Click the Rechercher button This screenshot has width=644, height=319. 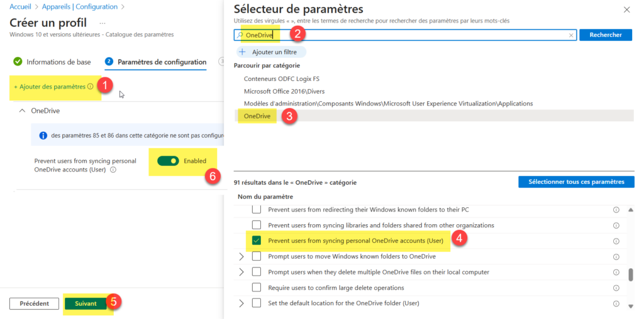(606, 35)
